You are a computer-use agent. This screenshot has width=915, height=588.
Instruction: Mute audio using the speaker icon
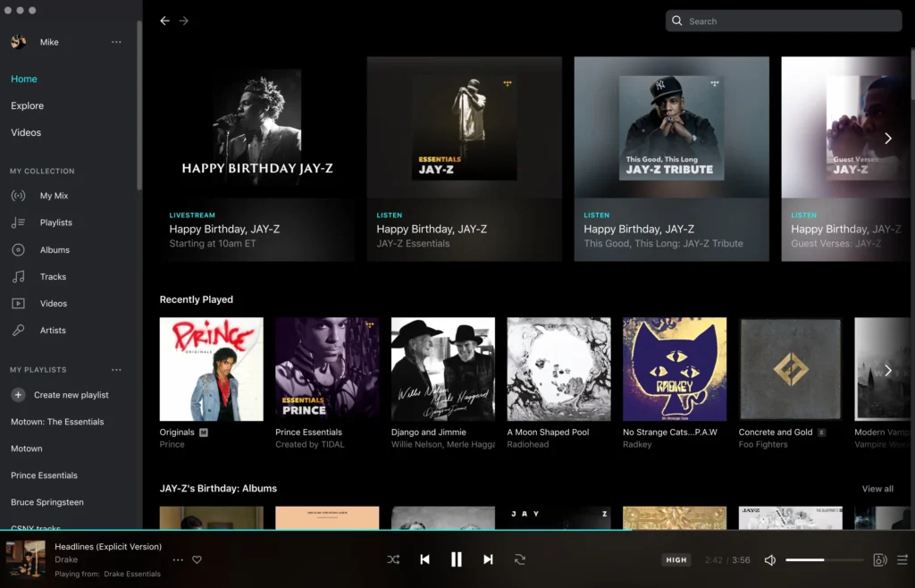click(769, 560)
